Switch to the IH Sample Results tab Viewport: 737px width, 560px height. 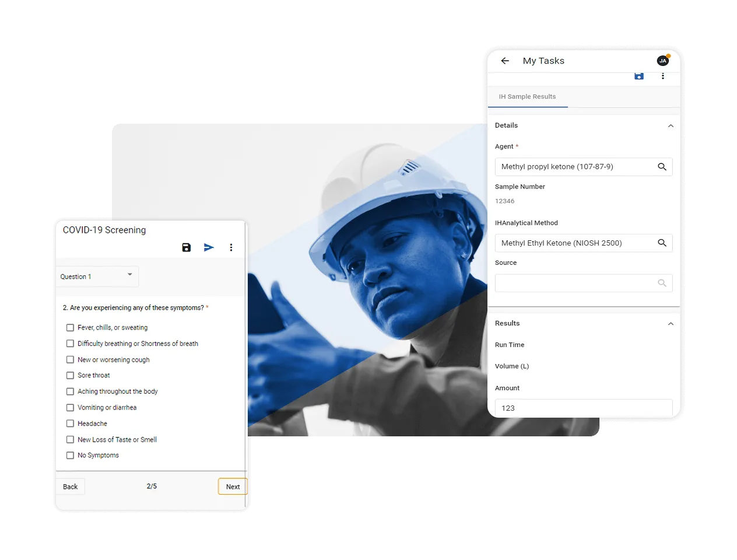coord(528,96)
